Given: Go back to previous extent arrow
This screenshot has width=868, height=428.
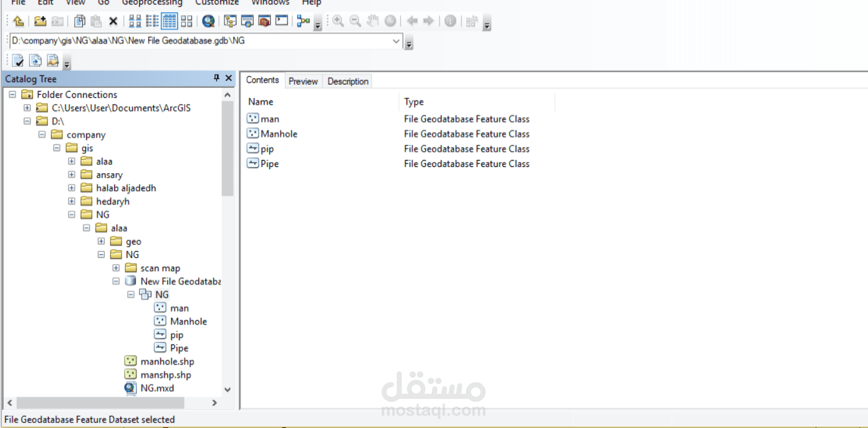Looking at the screenshot, I should click(412, 21).
